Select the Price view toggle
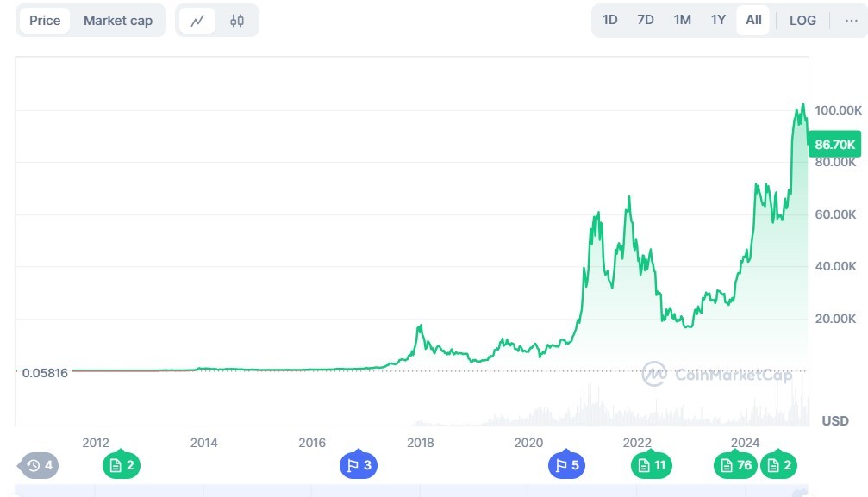Viewport: 868px width, 497px height. pos(45,21)
